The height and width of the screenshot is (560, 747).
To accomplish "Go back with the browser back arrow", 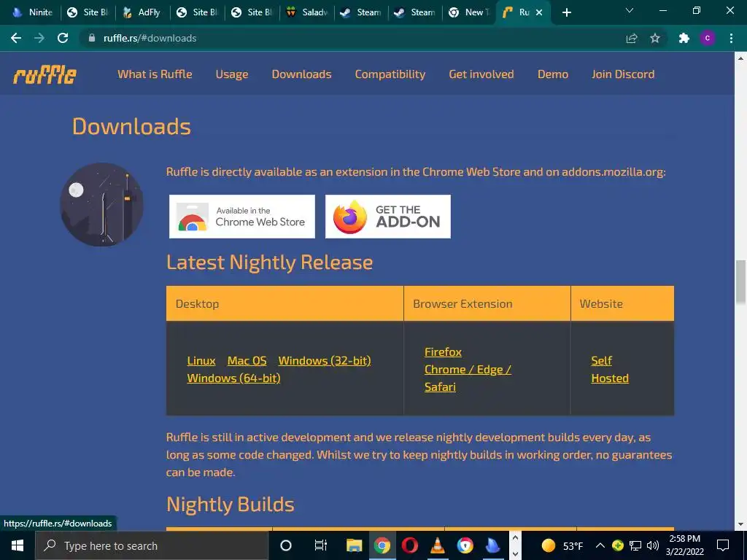I will pyautogui.click(x=16, y=38).
